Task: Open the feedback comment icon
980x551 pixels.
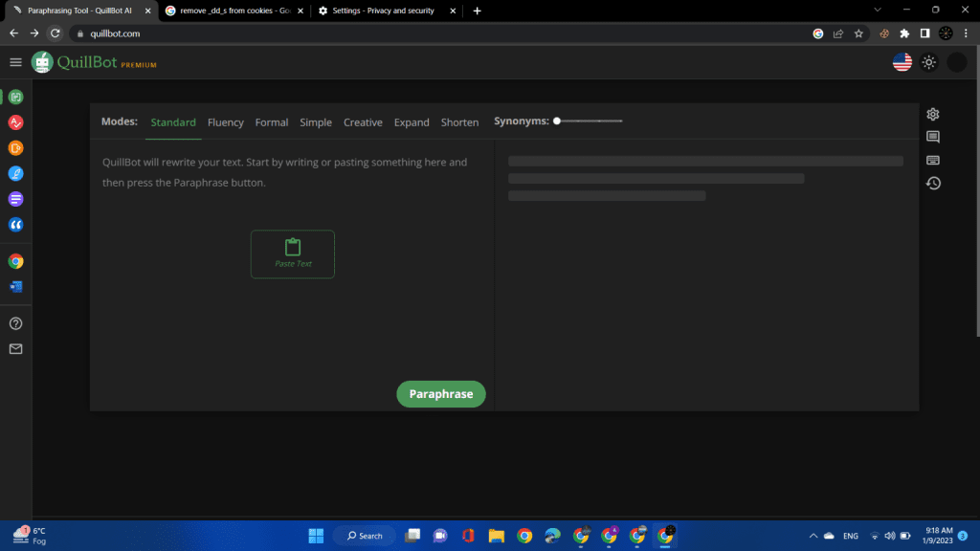Action: (x=932, y=137)
